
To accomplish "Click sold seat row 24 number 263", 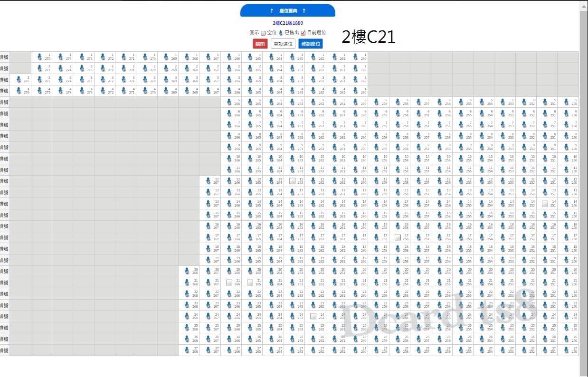I will [x=293, y=316].
